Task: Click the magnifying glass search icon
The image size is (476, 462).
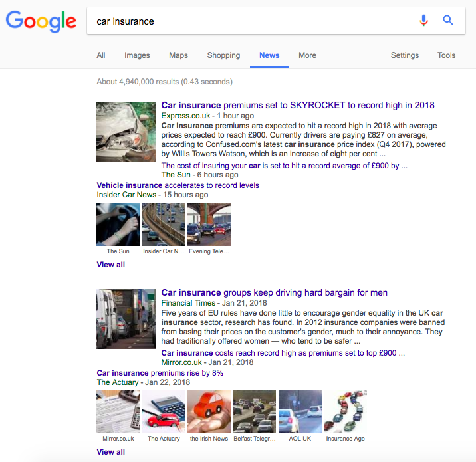Action: tap(448, 21)
